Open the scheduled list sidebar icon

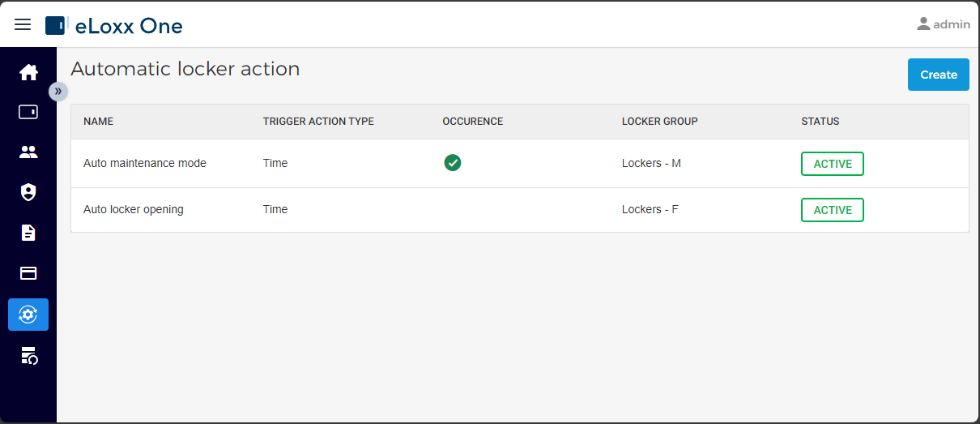coord(28,355)
